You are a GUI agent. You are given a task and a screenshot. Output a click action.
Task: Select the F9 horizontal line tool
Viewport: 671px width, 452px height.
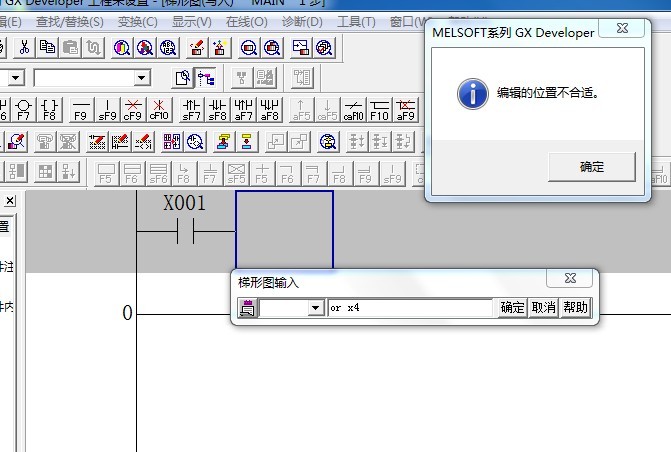tap(82, 108)
